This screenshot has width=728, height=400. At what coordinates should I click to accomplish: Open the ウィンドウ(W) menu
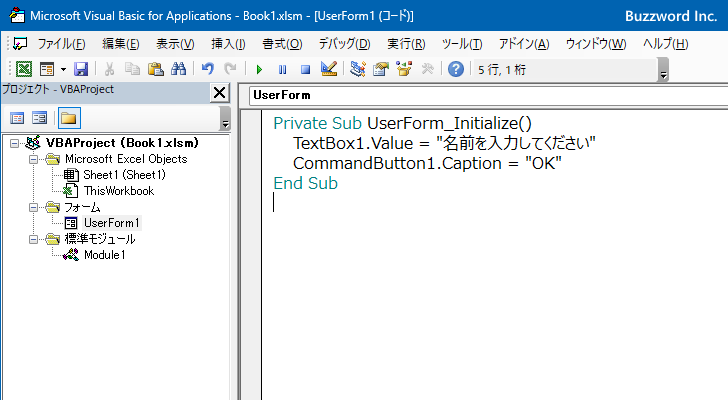click(x=596, y=44)
